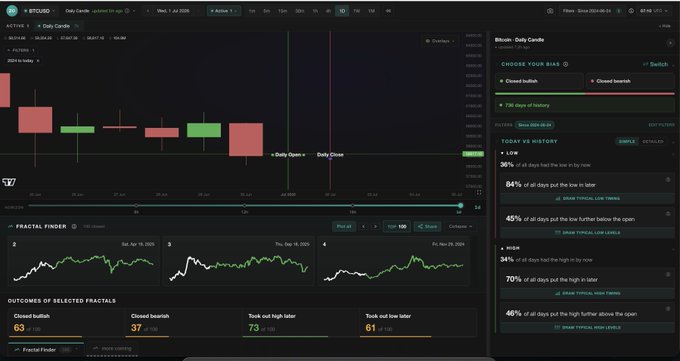Select the 'Closed bearish' bias option
680x361 pixels.
click(630, 81)
